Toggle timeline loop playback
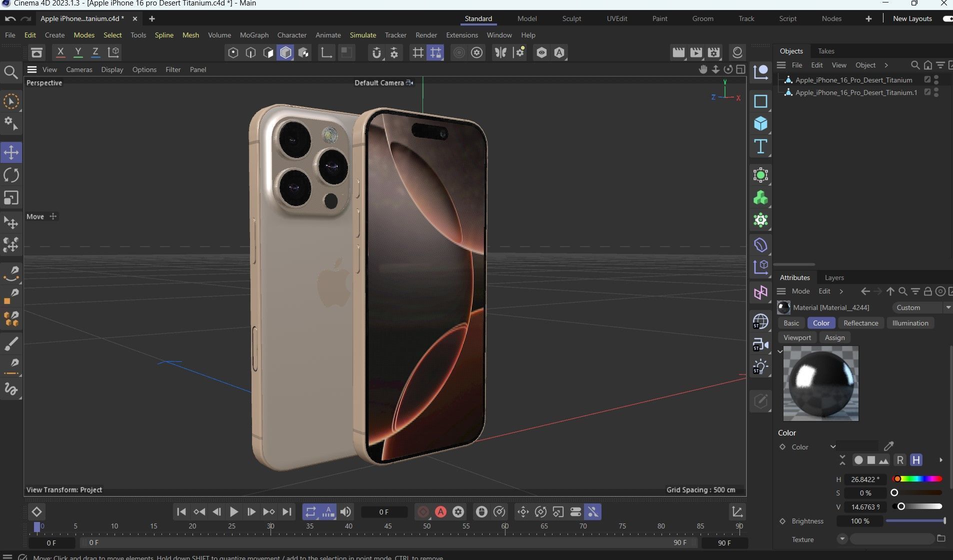953x560 pixels. click(310, 511)
